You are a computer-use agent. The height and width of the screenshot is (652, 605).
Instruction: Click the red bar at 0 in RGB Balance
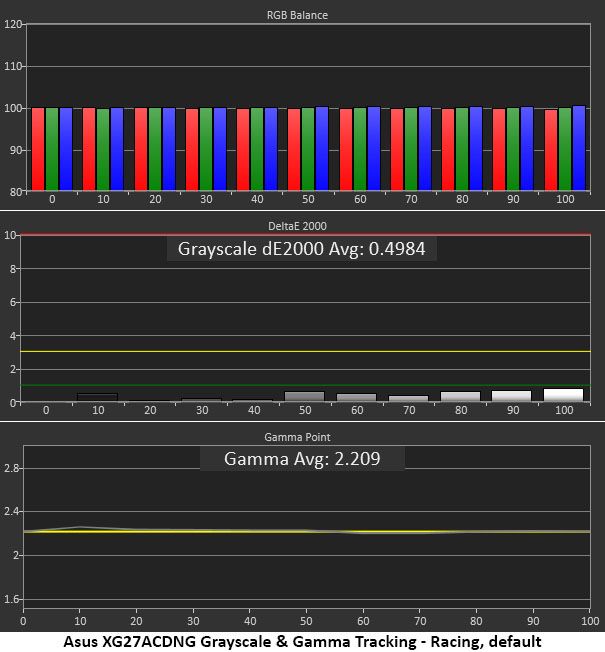click(38, 149)
